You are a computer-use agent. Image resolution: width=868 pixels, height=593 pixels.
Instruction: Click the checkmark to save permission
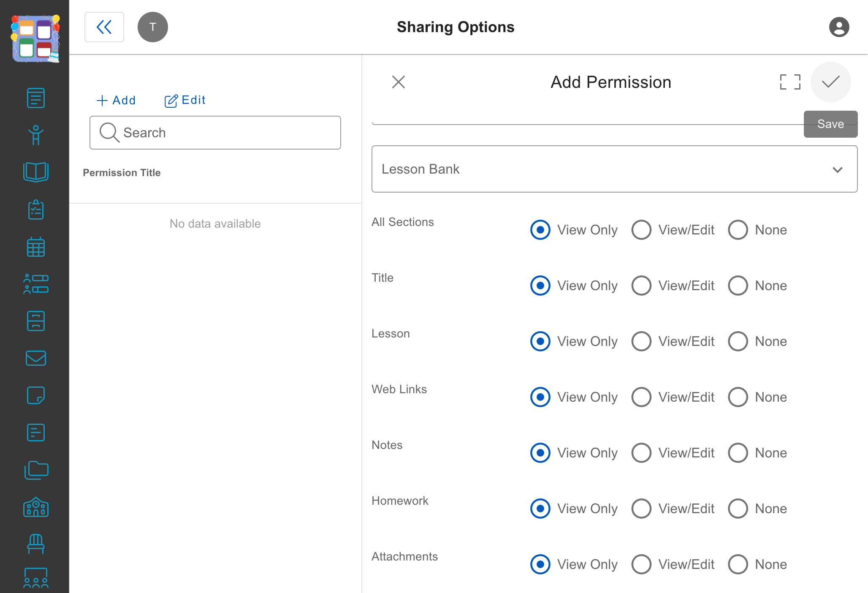(830, 82)
